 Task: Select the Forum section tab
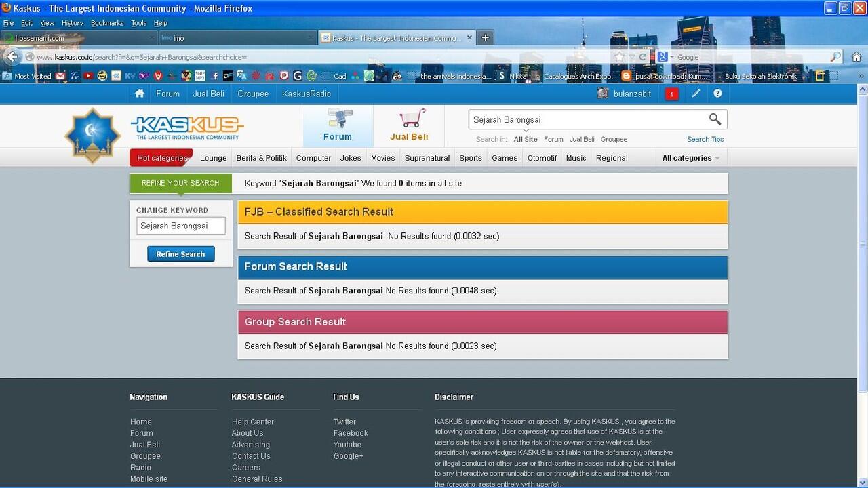pyautogui.click(x=338, y=125)
